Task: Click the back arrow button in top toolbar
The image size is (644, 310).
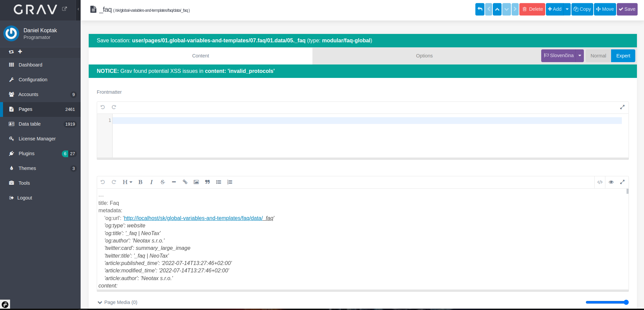Action: click(x=480, y=9)
